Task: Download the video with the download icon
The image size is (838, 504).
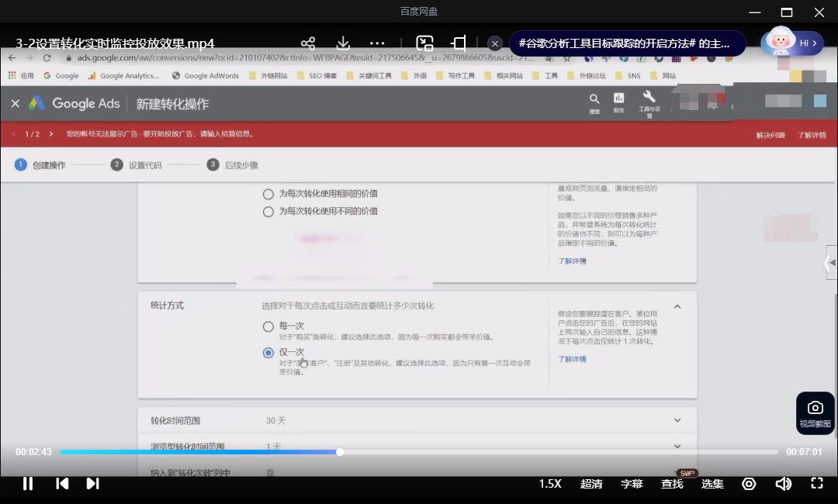Action: tap(343, 43)
